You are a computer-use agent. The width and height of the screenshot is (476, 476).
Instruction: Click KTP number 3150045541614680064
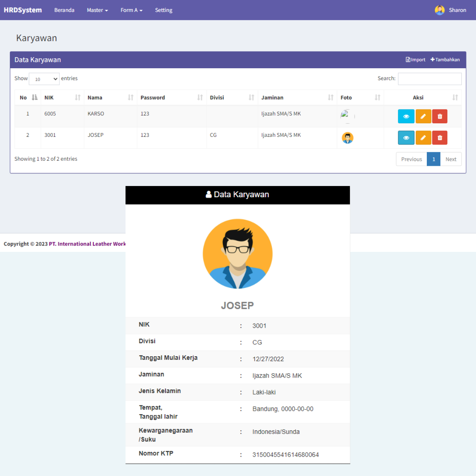[x=286, y=455]
